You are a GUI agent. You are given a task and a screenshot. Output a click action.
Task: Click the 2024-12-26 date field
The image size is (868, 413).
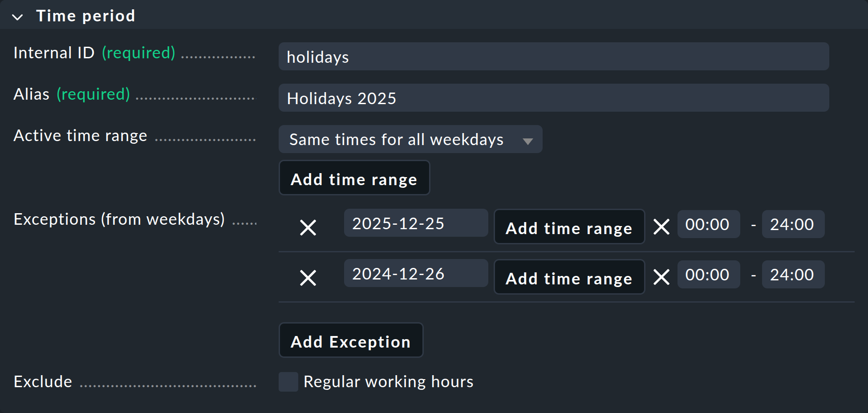point(416,274)
